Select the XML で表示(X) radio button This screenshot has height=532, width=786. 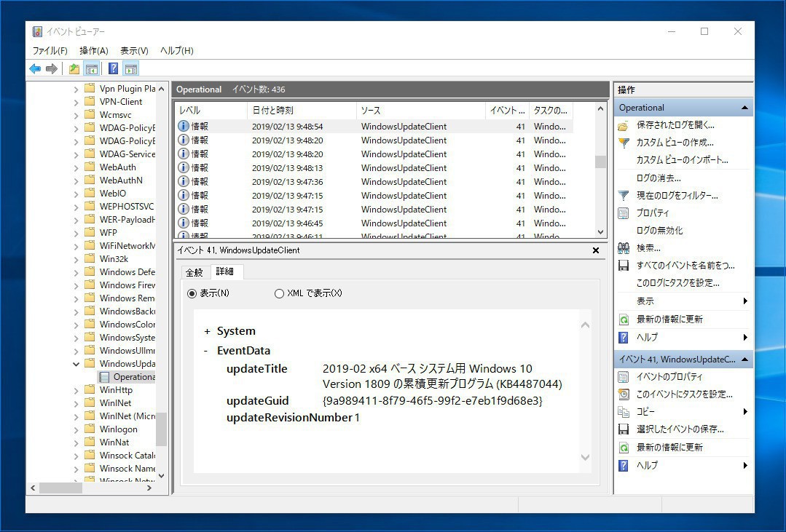coord(279,293)
